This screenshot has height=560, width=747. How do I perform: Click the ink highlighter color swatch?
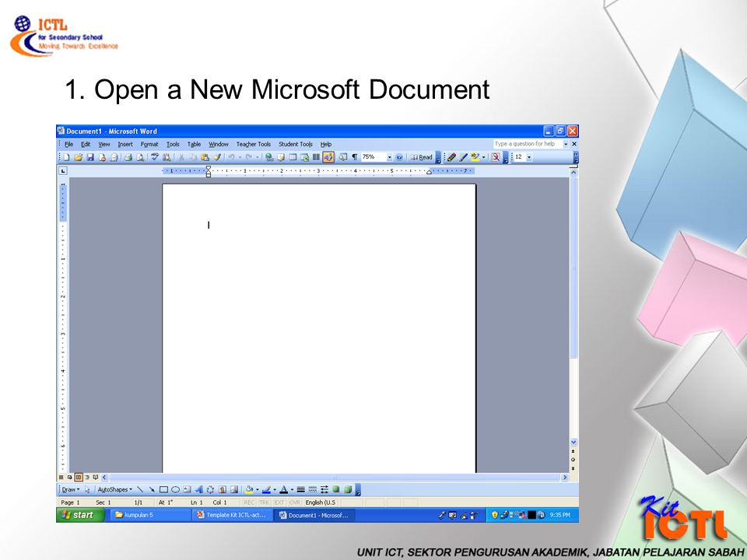[475, 157]
